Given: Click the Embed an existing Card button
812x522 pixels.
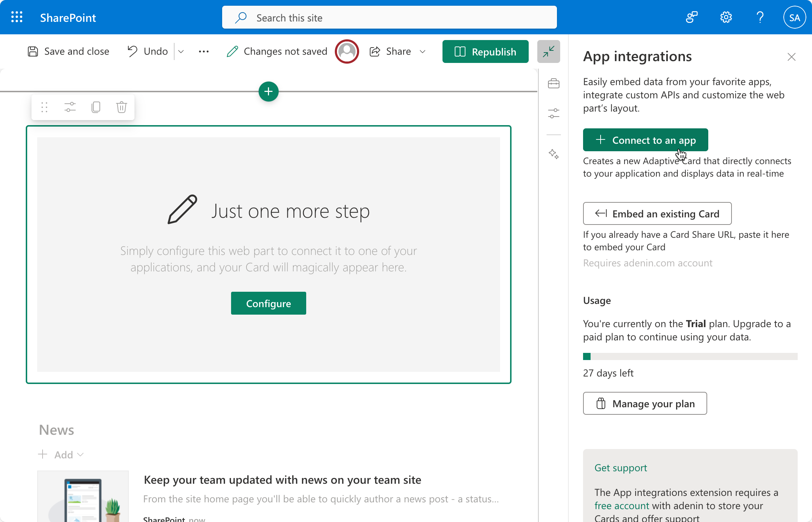Looking at the screenshot, I should [657, 213].
